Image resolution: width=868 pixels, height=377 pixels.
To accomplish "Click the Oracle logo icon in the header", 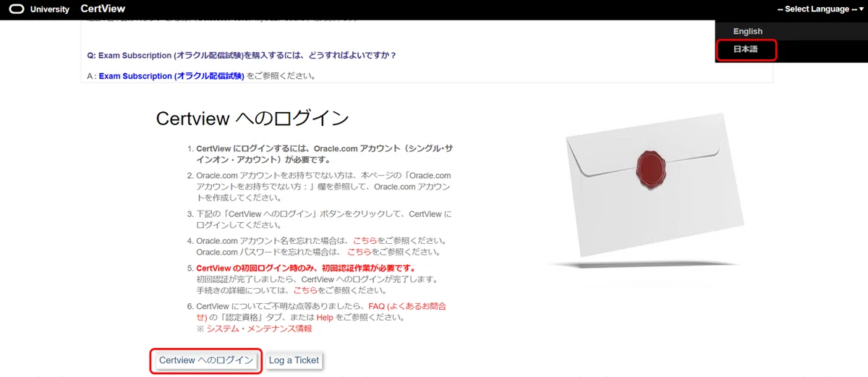I will pyautogui.click(x=16, y=9).
